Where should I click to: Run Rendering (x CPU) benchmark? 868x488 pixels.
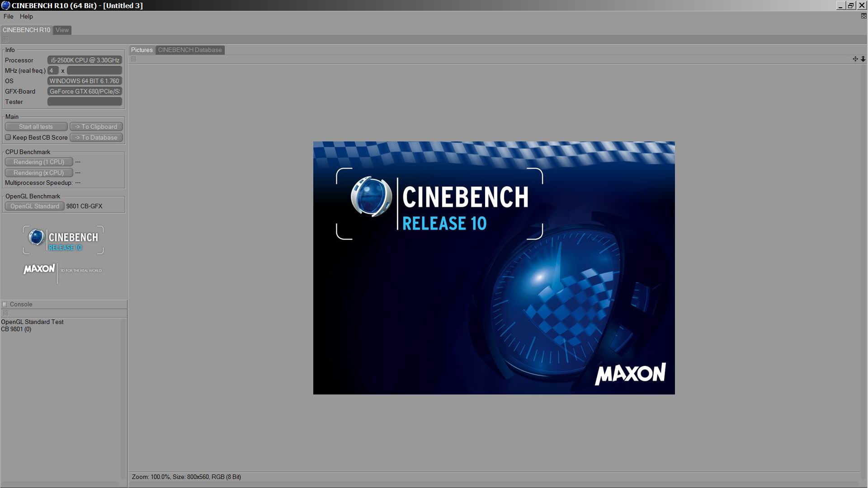coord(39,173)
